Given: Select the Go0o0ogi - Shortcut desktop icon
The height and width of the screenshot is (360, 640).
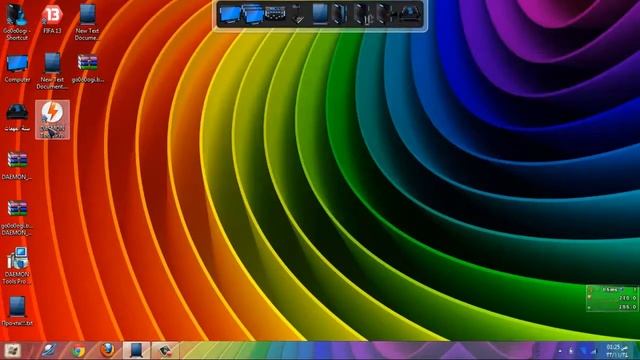Looking at the screenshot, I should 17,21.
